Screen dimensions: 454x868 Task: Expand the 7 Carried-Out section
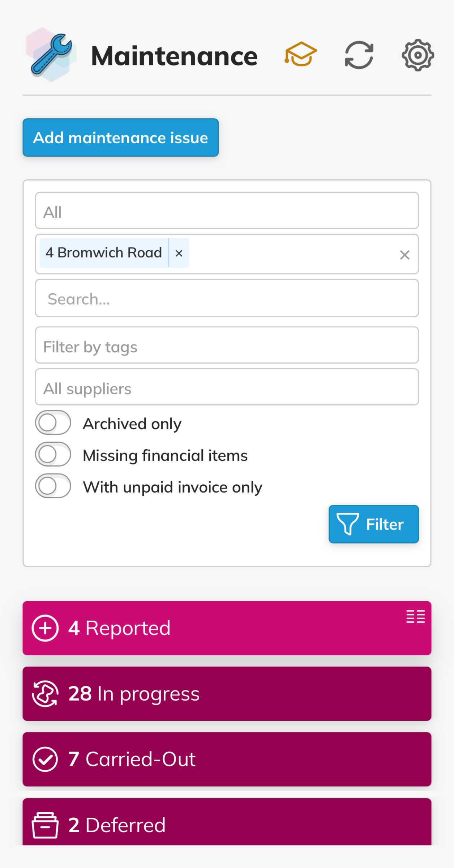[x=227, y=759]
